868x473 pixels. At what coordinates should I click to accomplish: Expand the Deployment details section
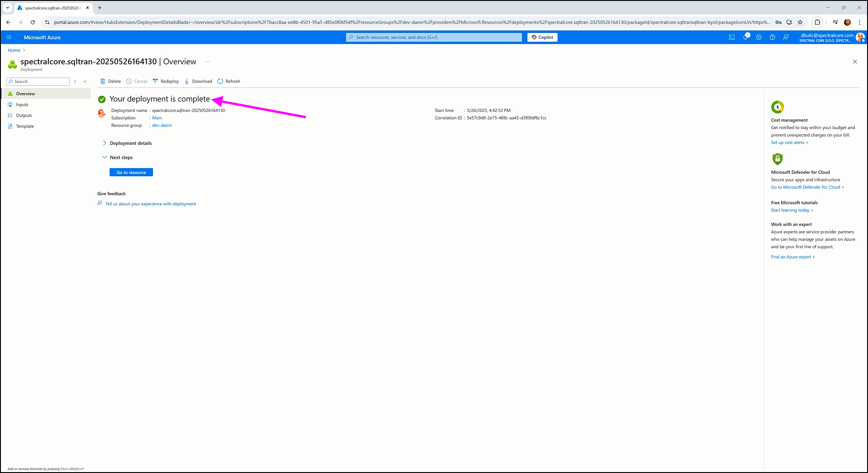(x=130, y=143)
